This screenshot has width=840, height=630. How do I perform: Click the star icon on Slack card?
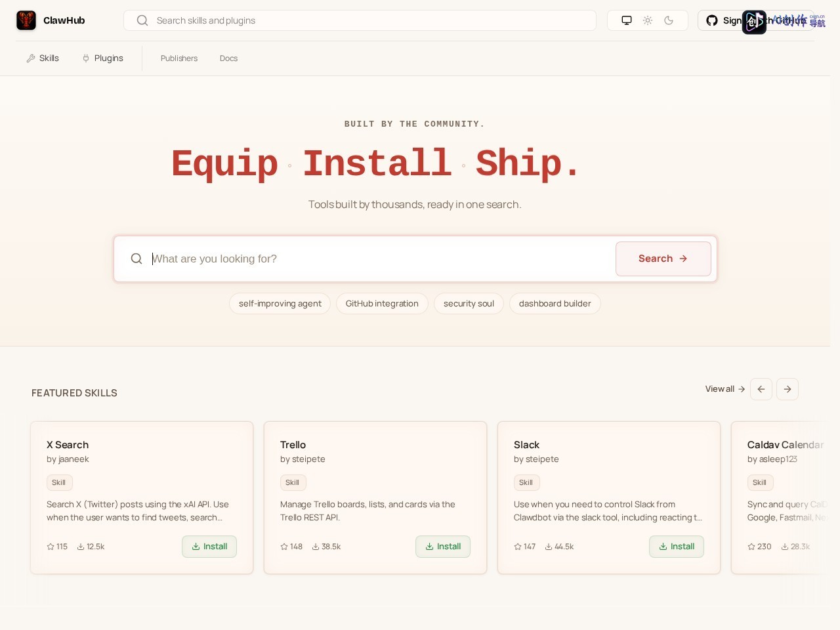[518, 547]
